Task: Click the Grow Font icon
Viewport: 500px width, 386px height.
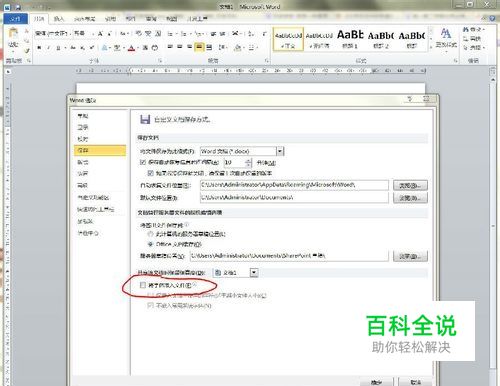Action: tap(100, 34)
